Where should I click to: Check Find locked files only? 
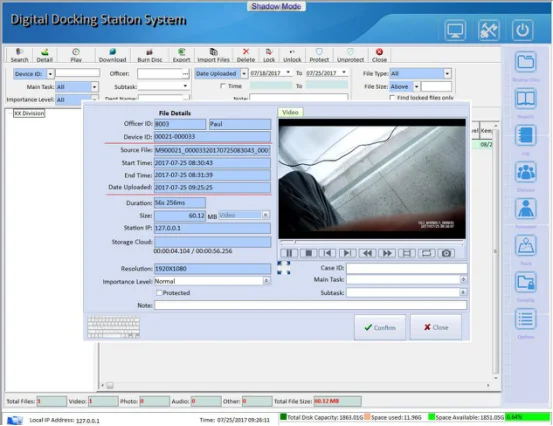coord(392,97)
